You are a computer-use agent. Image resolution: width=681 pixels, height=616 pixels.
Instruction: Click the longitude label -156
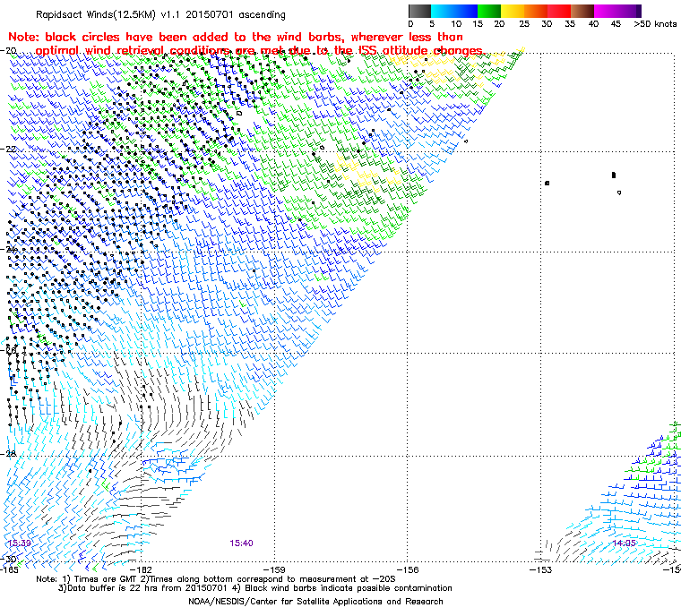(x=408, y=569)
